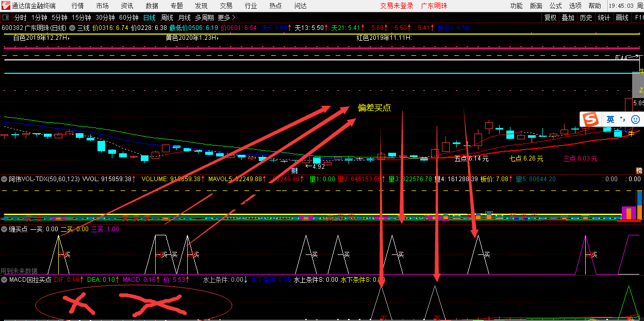644x321 pixels.
Task: Open the 专题 menu
Action: coord(176,6)
